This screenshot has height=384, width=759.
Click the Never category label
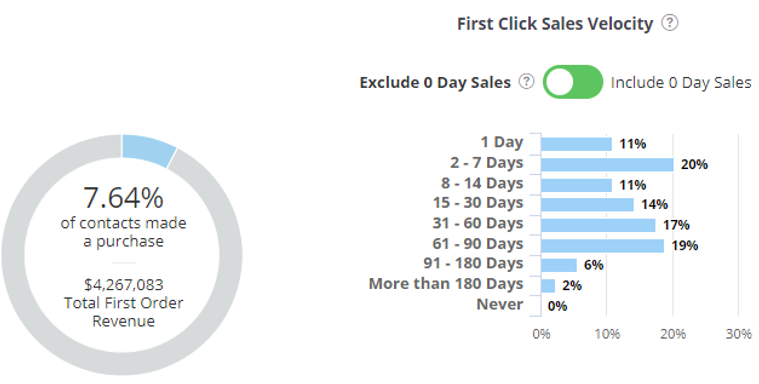click(x=500, y=304)
